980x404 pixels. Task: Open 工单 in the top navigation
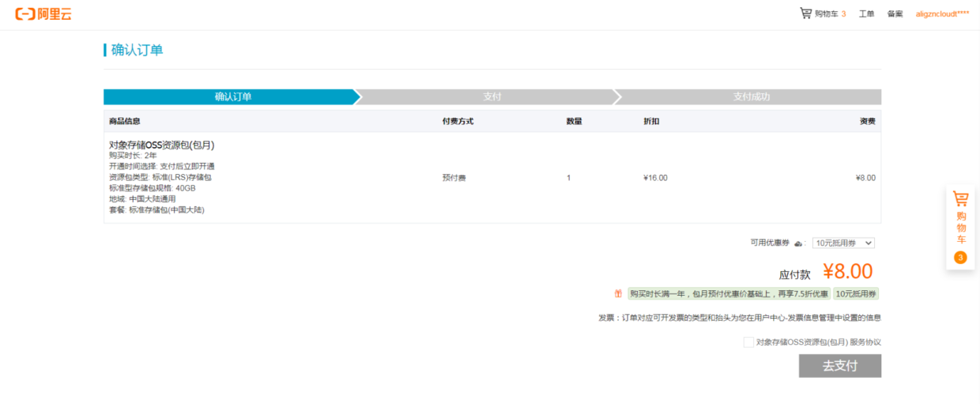866,14
